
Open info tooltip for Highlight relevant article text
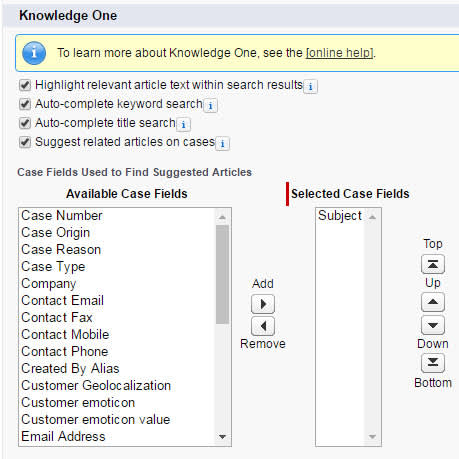310,87
